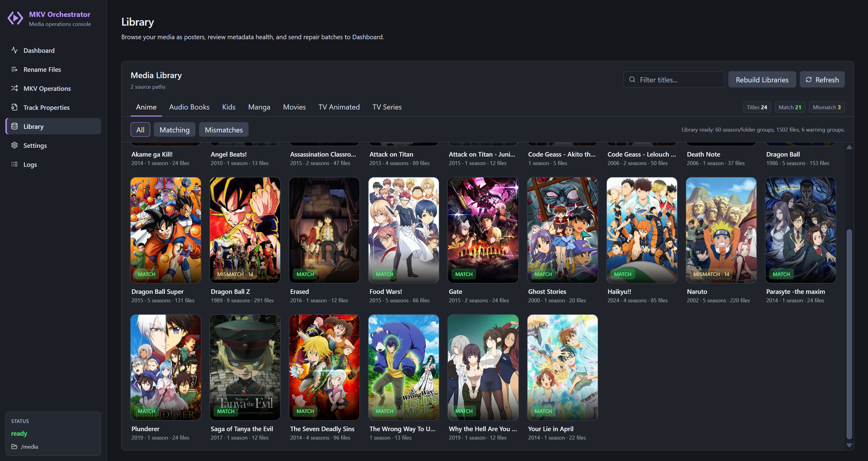The image size is (868, 461).
Task: Click the Dashboard activity icon
Action: tap(14, 50)
